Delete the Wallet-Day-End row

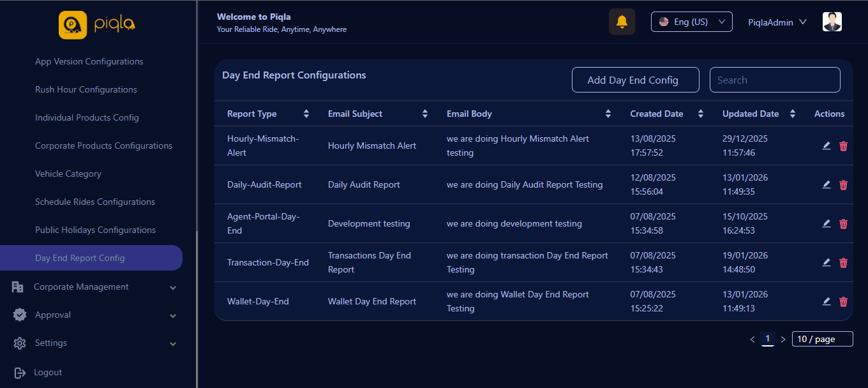click(x=843, y=301)
